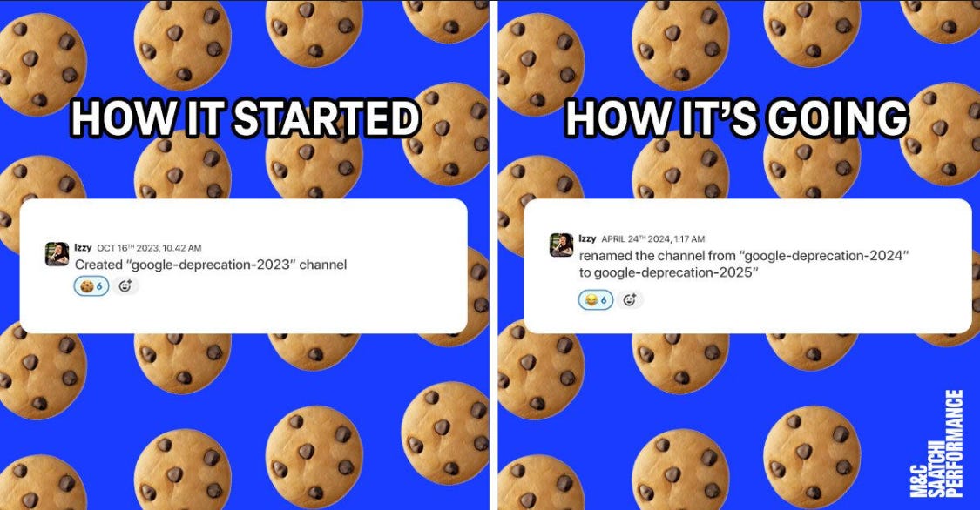Image resolution: width=980 pixels, height=510 pixels.
Task: Select the OCT 16TH 2023 timestamp
Action: (x=149, y=248)
